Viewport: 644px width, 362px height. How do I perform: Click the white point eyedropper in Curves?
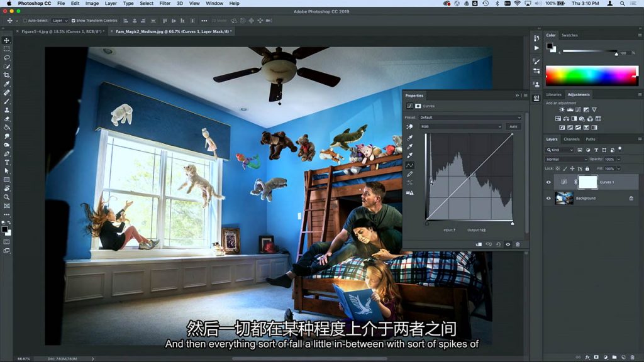click(409, 156)
